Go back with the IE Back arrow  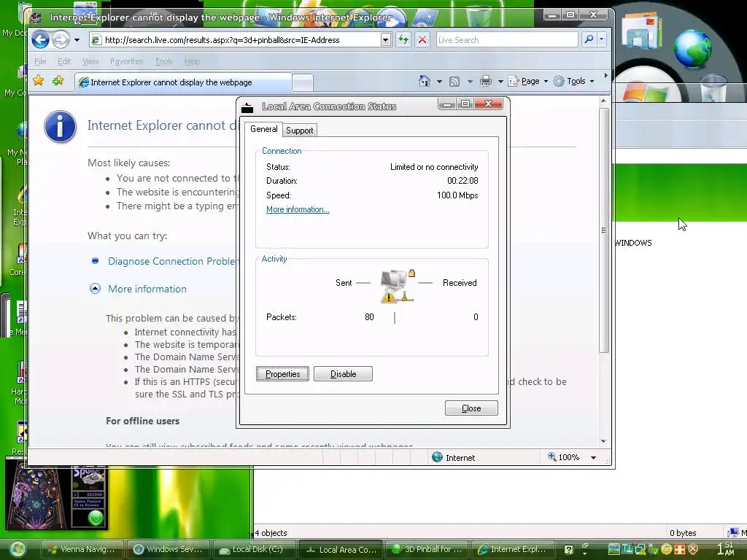point(41,39)
